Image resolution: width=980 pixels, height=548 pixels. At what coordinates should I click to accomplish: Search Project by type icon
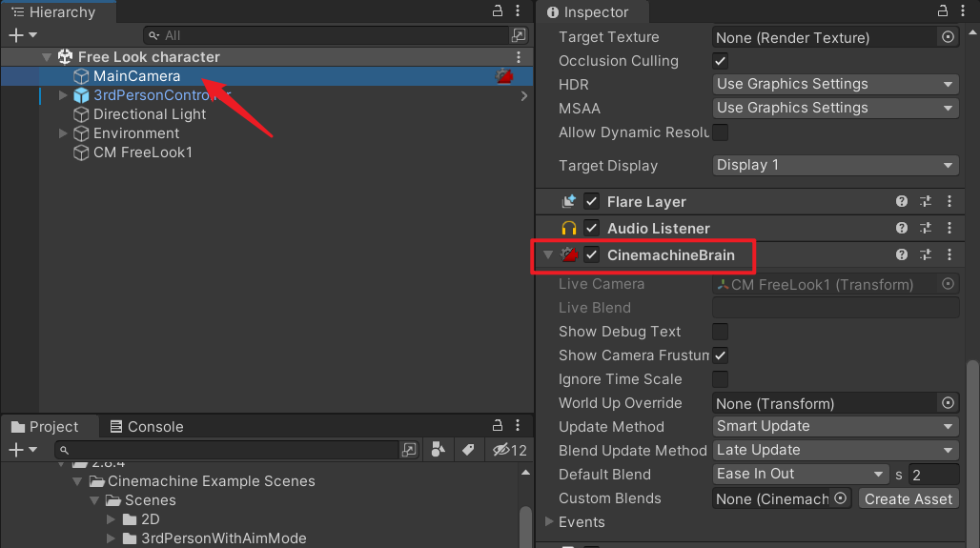point(439,450)
